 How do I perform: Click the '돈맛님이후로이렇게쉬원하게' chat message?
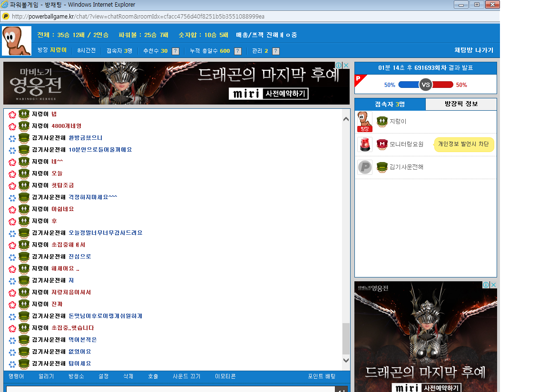105,316
